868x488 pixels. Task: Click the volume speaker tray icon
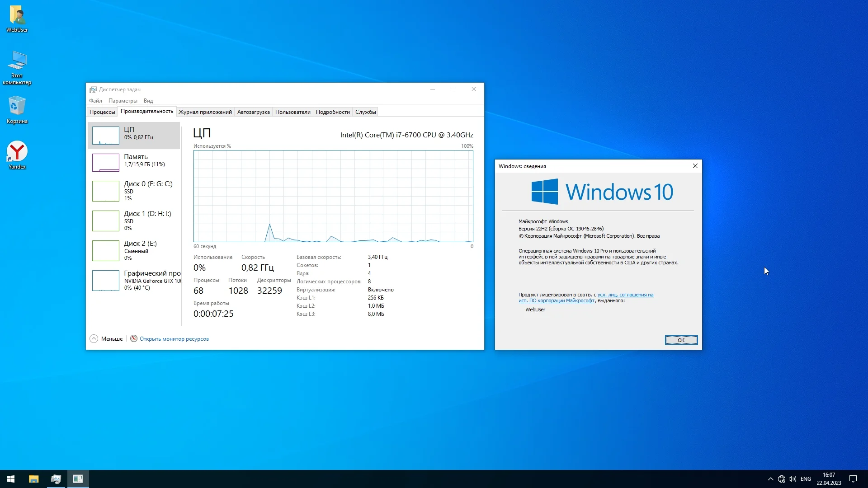792,479
